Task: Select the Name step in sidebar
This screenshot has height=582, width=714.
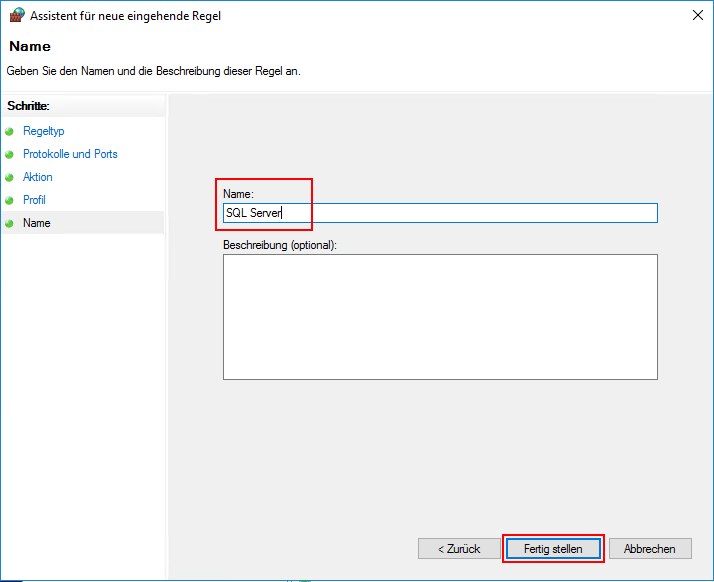Action: coord(37,223)
